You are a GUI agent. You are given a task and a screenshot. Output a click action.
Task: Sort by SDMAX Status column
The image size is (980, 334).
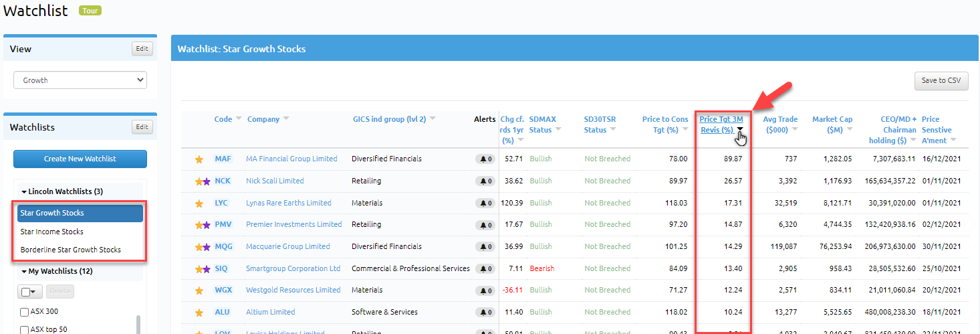[545, 124]
